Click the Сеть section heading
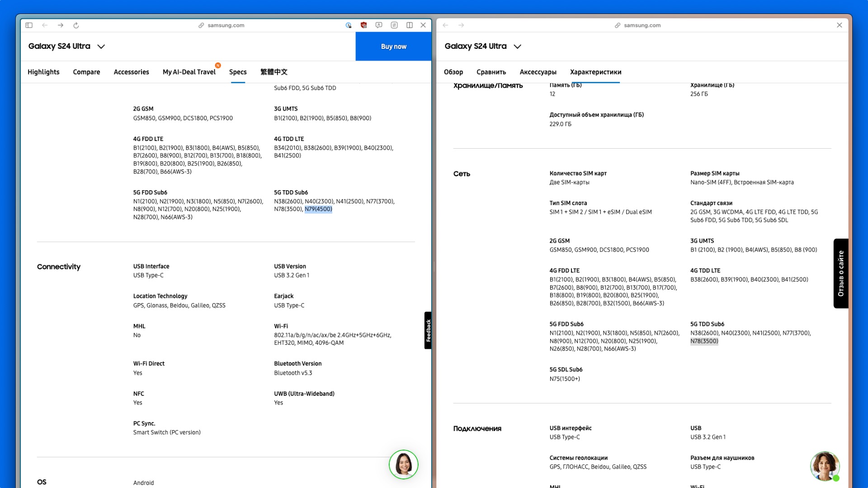868x488 pixels. [462, 174]
